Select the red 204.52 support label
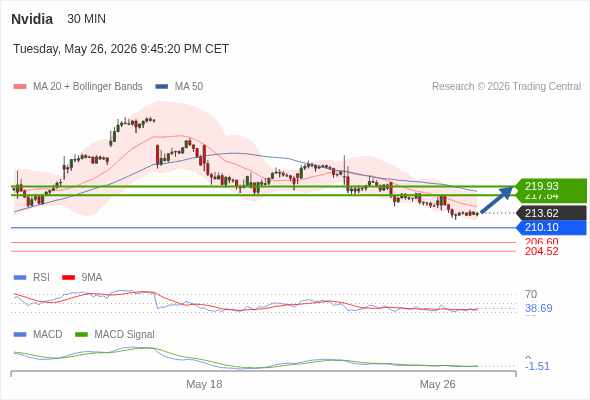Screen dimensions: 590x400 click(x=541, y=251)
